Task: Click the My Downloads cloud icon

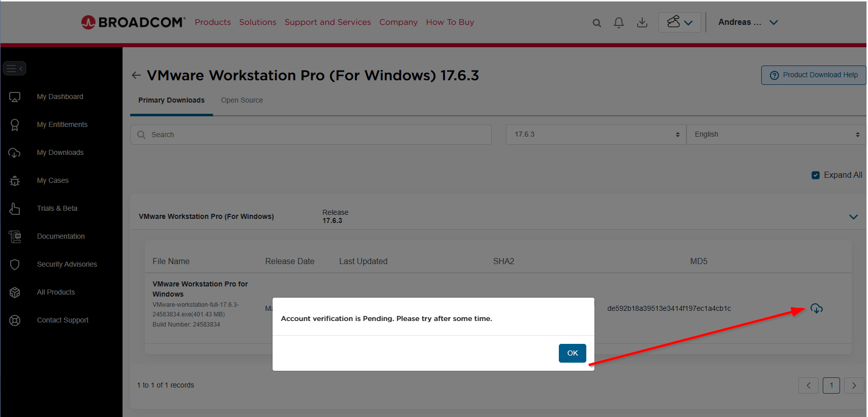Action: pos(15,153)
